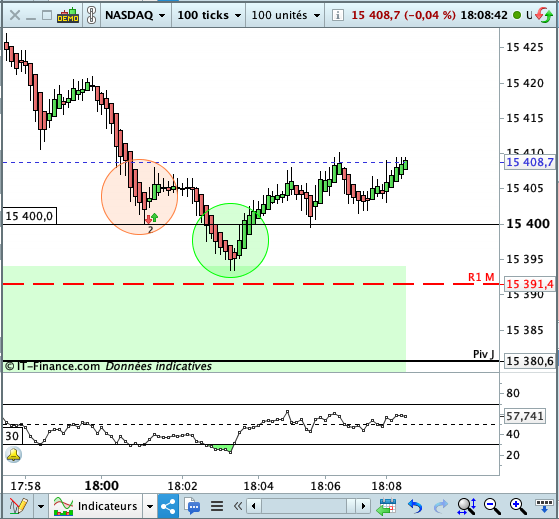Click the redo arrow icon
559x519 pixels.
pos(441,506)
